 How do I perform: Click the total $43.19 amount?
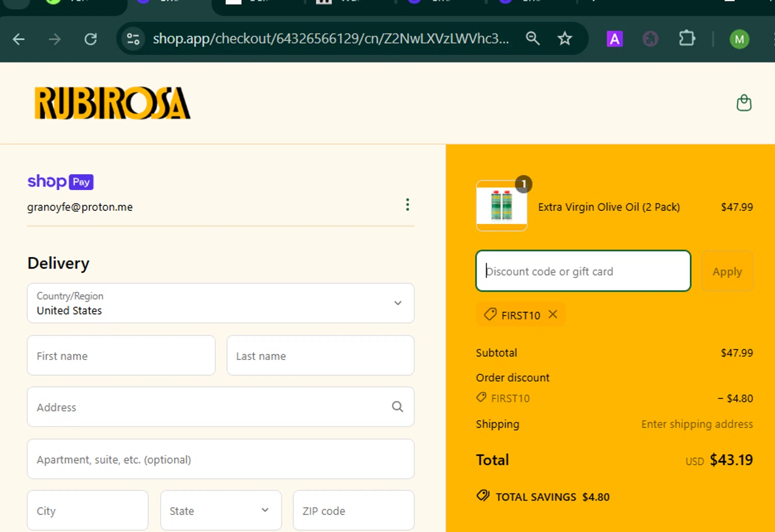732,460
